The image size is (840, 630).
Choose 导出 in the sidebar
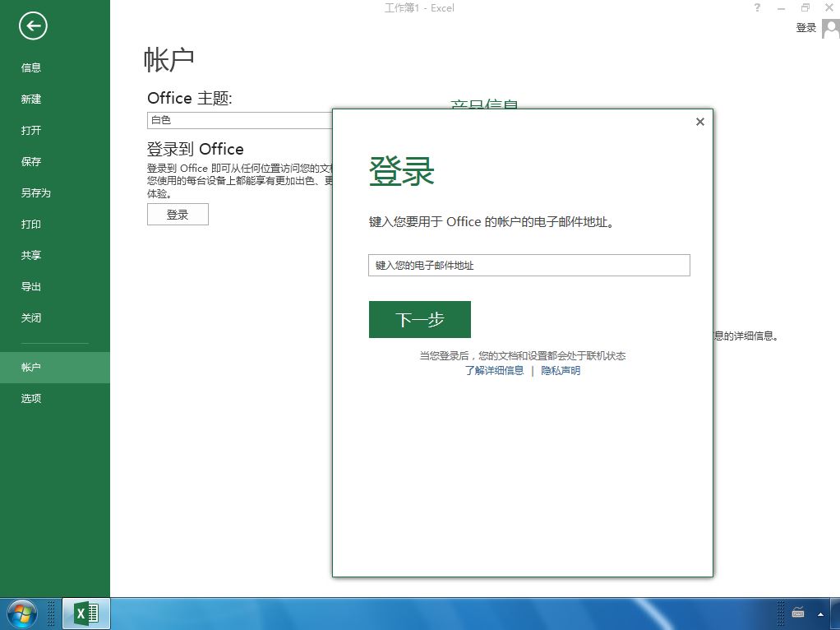tap(31, 286)
